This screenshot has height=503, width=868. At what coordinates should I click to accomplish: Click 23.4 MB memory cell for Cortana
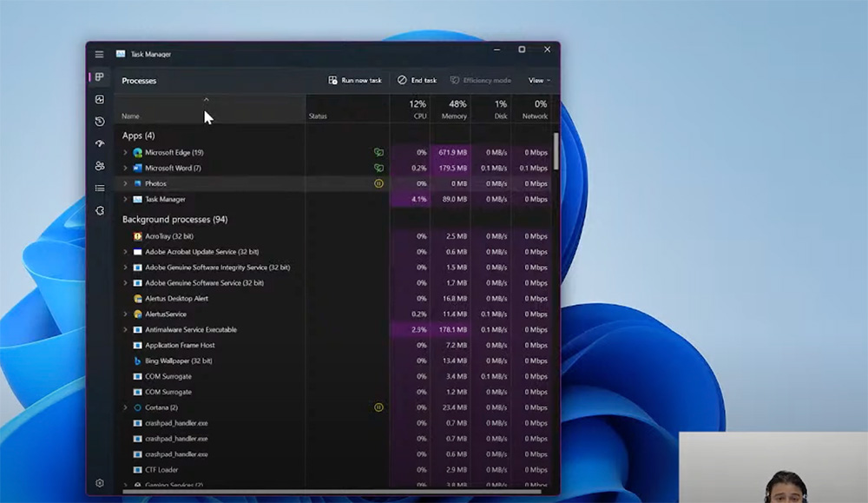coord(450,407)
